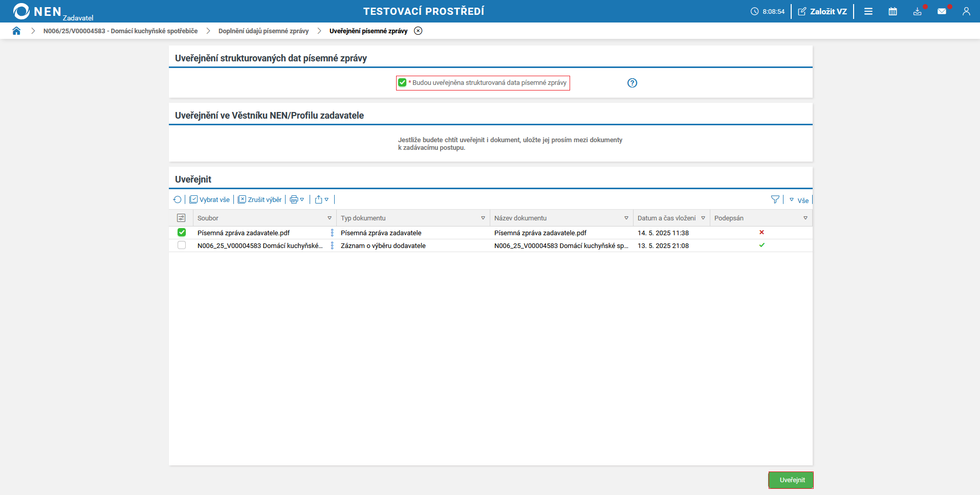The image size is (980, 495).
Task: Open the calendar icon in header
Action: [x=893, y=11]
